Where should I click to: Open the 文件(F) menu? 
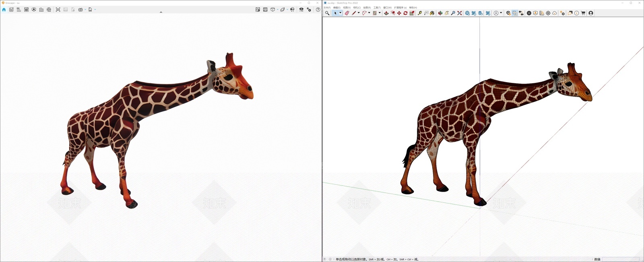coord(327,8)
